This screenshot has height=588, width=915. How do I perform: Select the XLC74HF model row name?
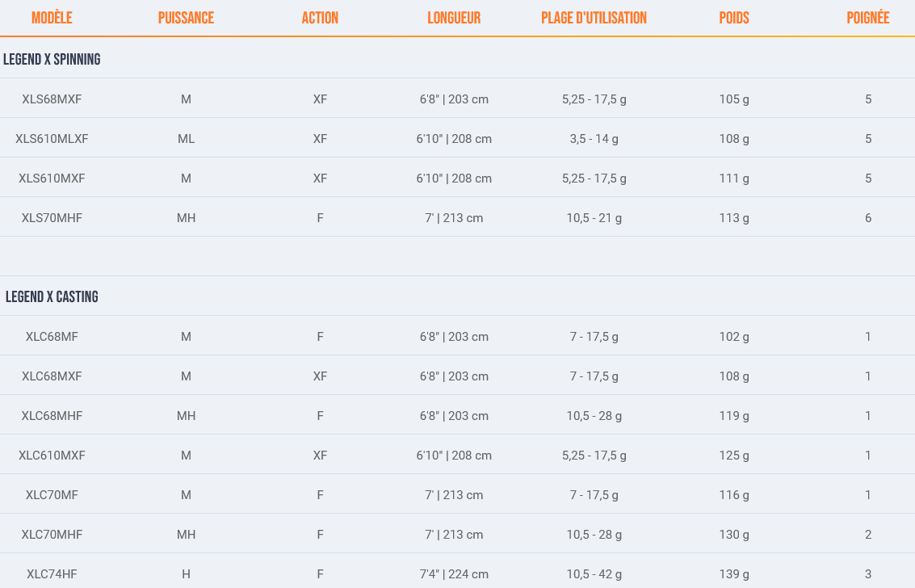(x=52, y=574)
